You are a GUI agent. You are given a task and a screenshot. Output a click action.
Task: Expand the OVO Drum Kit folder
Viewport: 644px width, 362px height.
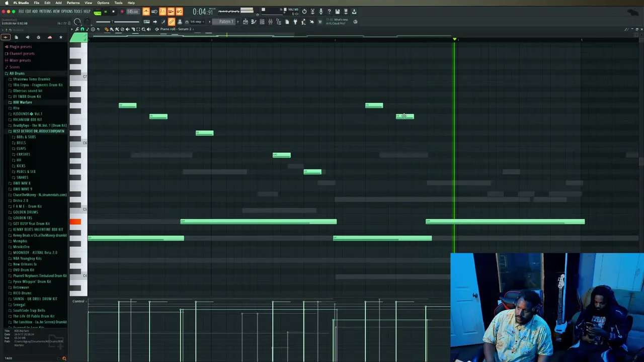coord(23,270)
